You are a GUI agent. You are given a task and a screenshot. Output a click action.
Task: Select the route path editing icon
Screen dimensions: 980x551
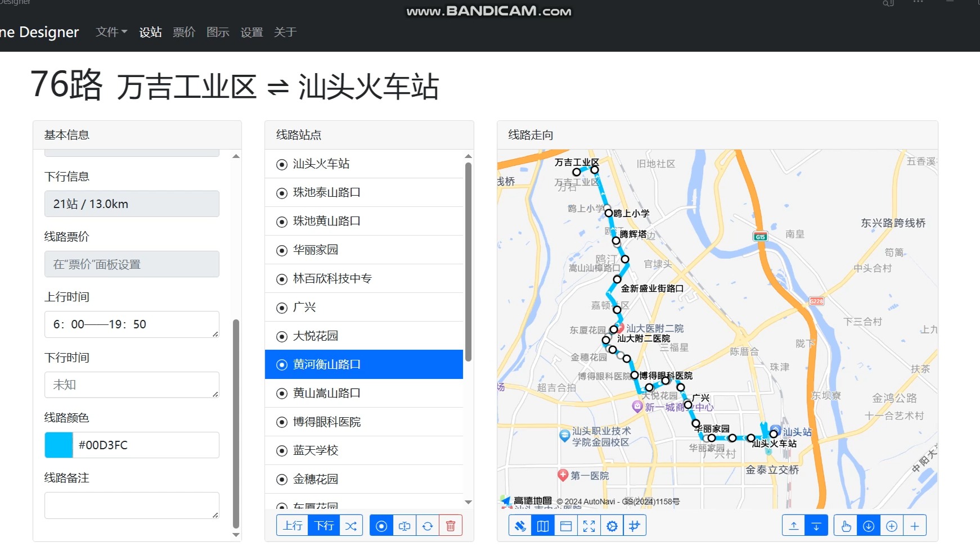635,525
